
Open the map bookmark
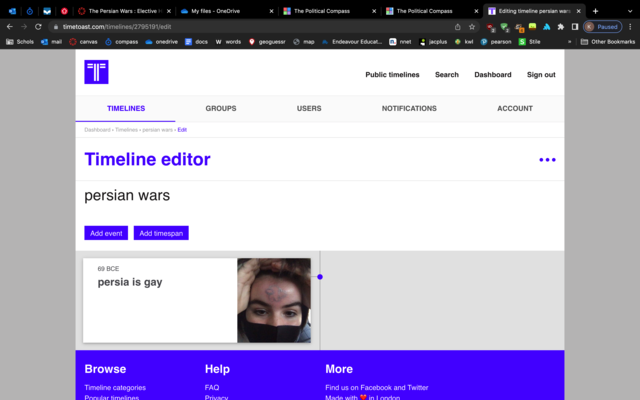(304, 42)
